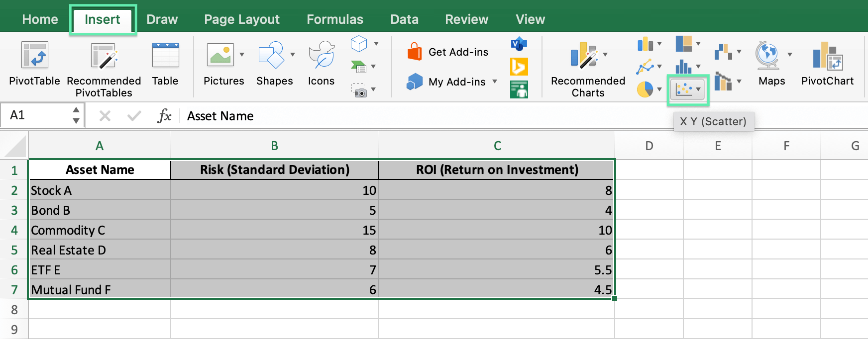
Task: Open the Name Box stepper arrows
Action: pos(76,115)
